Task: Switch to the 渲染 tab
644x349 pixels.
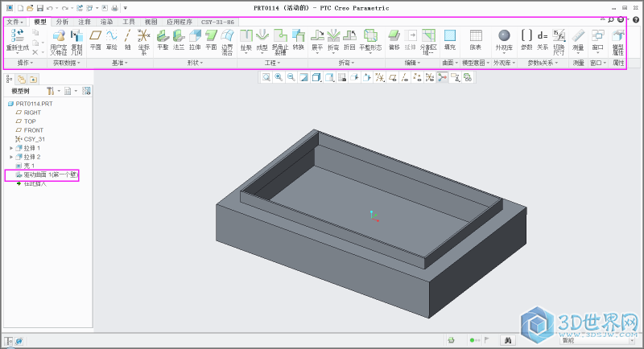Action: pyautogui.click(x=106, y=22)
